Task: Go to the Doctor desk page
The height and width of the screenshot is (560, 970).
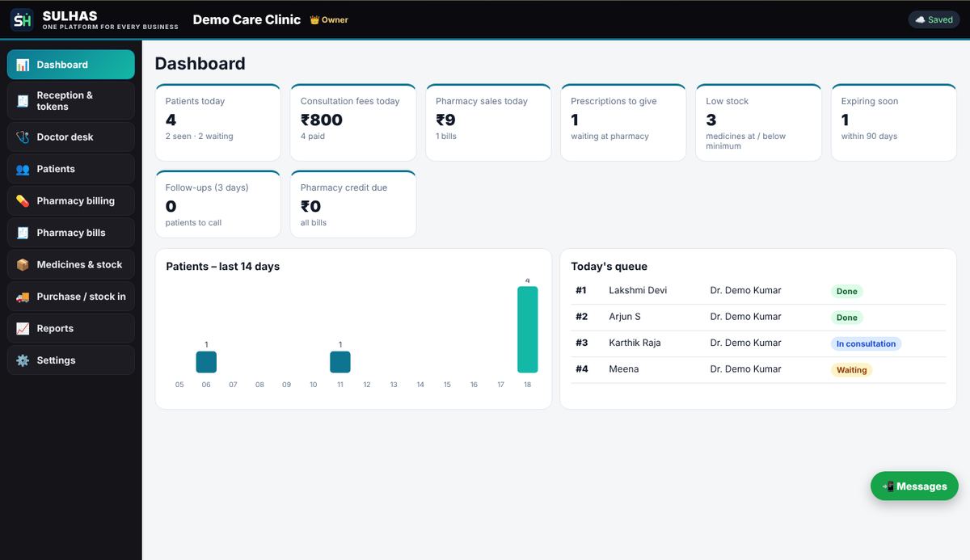Action: (x=71, y=137)
